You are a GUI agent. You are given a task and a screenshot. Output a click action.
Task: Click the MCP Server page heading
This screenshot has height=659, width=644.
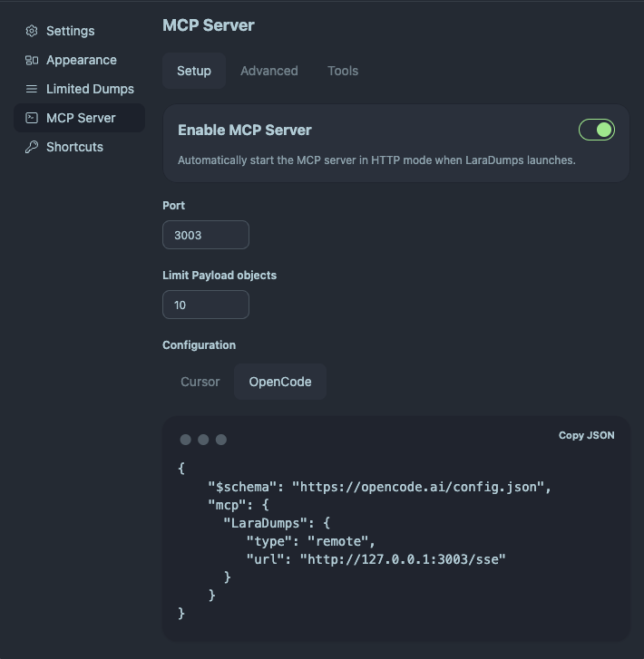coord(209,25)
